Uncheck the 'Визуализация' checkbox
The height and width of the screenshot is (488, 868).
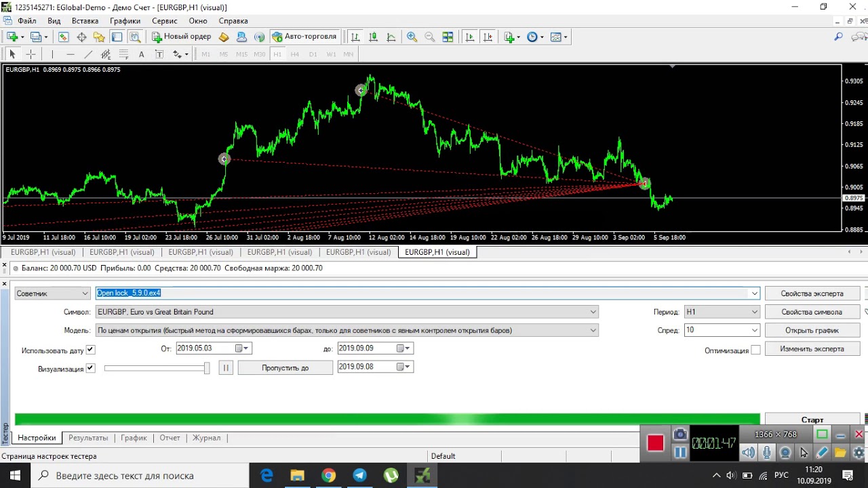click(91, 368)
